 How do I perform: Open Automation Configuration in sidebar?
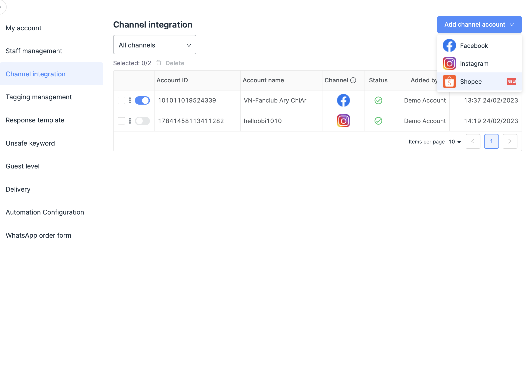45,212
